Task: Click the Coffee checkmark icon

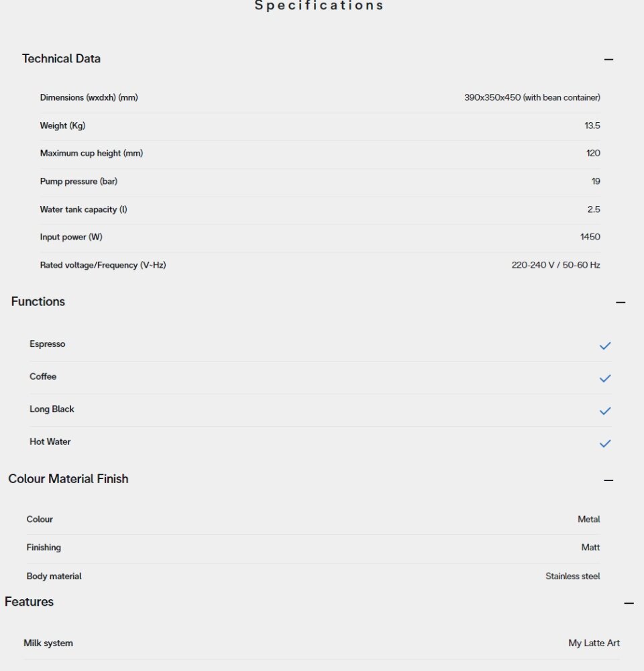Action: tap(605, 378)
